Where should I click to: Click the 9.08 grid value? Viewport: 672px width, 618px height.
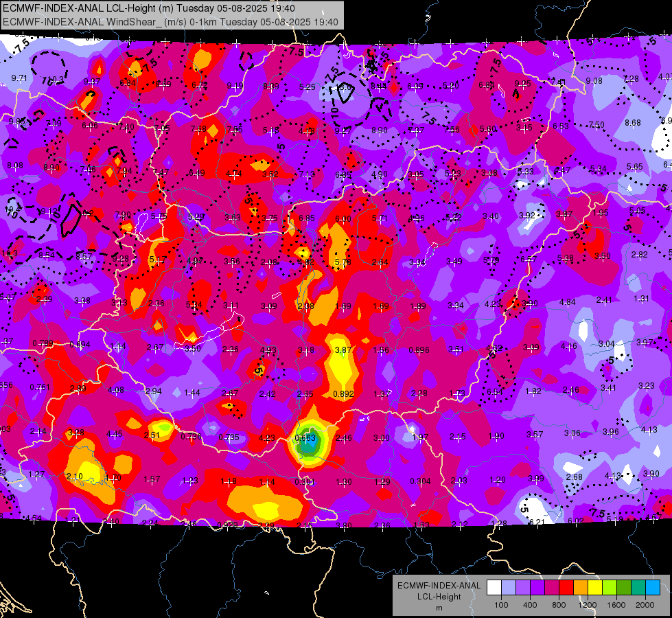tap(594, 80)
